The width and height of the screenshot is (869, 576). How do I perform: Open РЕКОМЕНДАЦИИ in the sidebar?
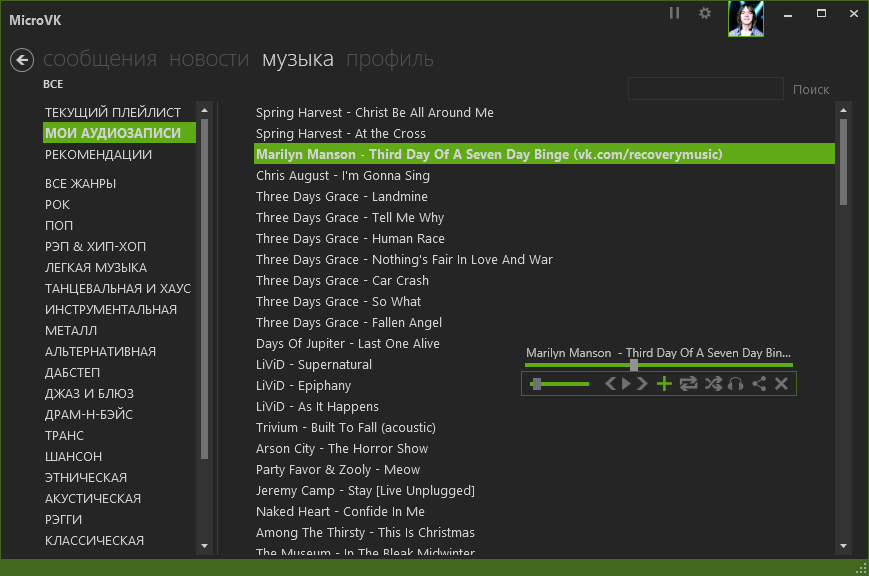click(98, 155)
